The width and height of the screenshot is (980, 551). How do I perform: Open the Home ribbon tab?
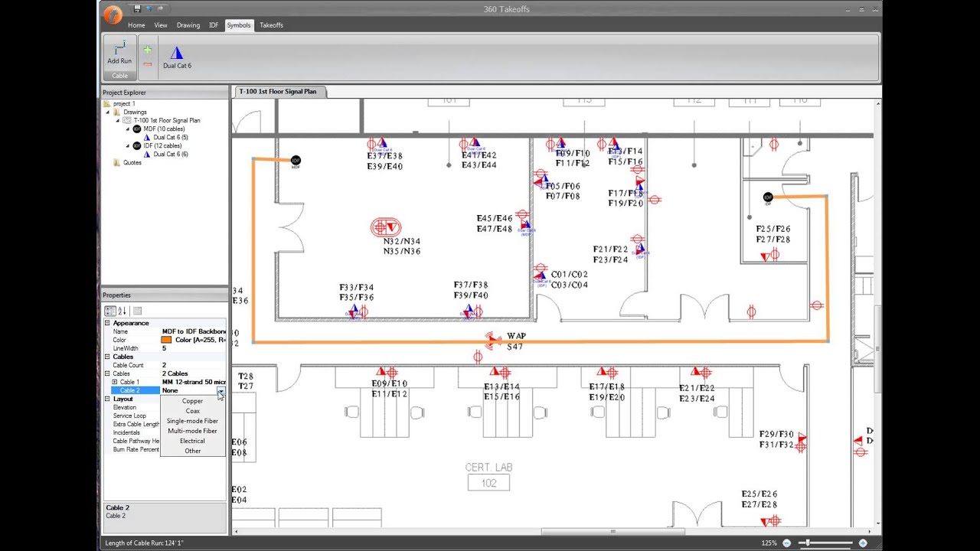[136, 25]
